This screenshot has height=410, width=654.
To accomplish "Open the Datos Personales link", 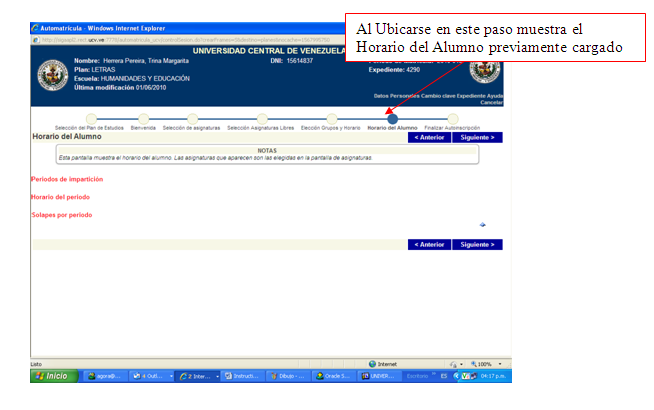I will (x=396, y=96).
